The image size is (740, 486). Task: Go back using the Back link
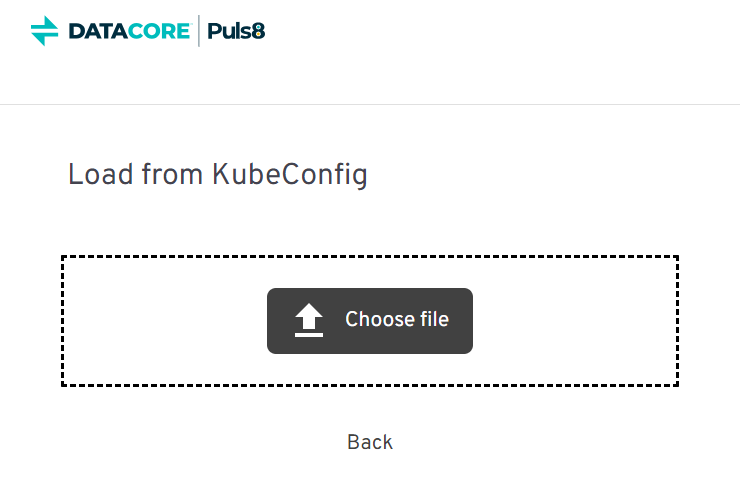(370, 442)
